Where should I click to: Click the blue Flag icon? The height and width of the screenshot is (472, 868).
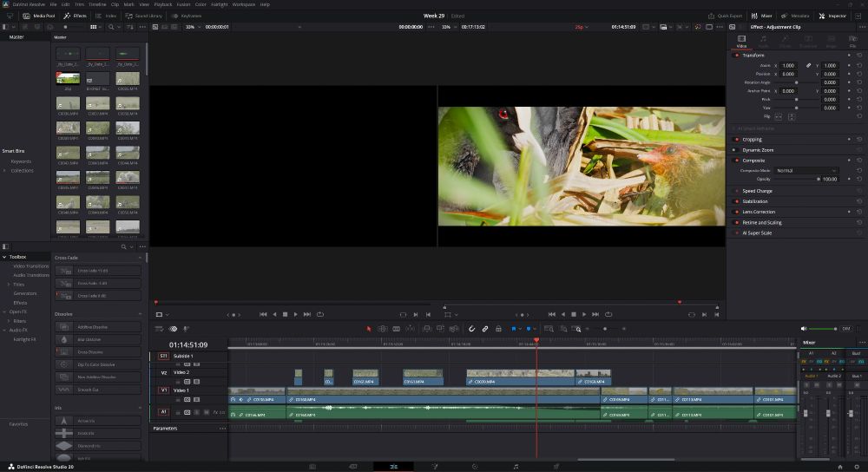click(514, 329)
